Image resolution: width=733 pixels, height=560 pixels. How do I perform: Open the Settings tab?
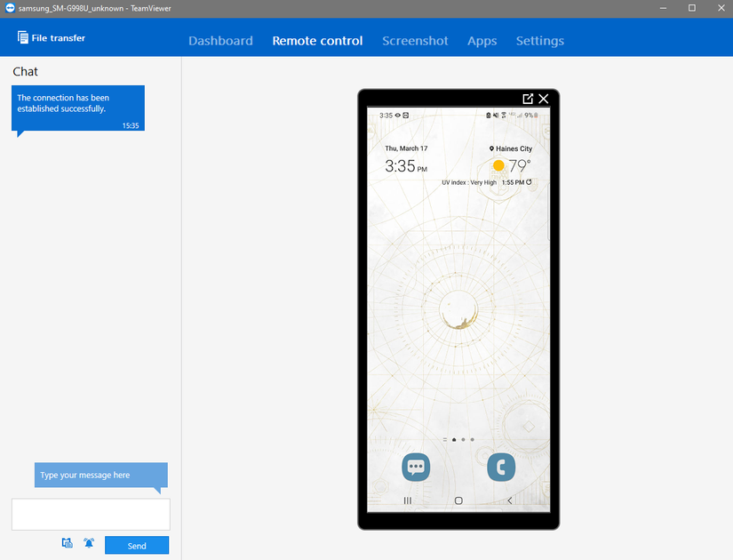coord(540,41)
